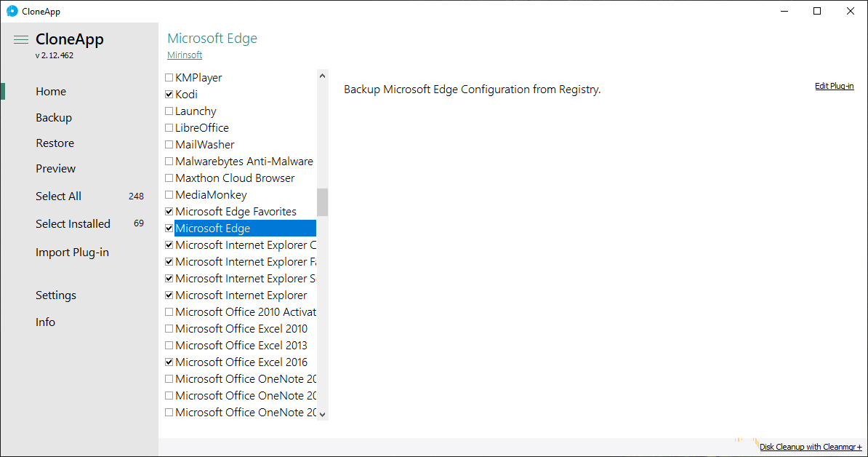Click the Edit Plug-in link
868x457 pixels.
pyautogui.click(x=835, y=86)
